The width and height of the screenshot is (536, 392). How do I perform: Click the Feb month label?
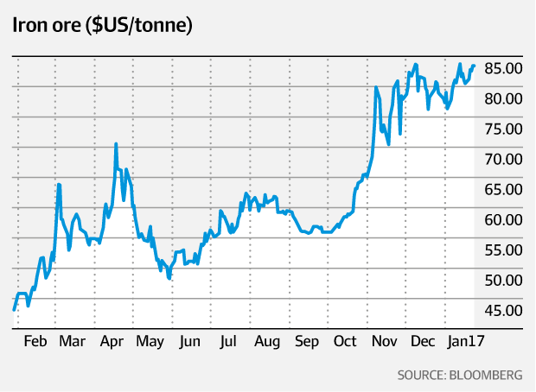(x=35, y=341)
